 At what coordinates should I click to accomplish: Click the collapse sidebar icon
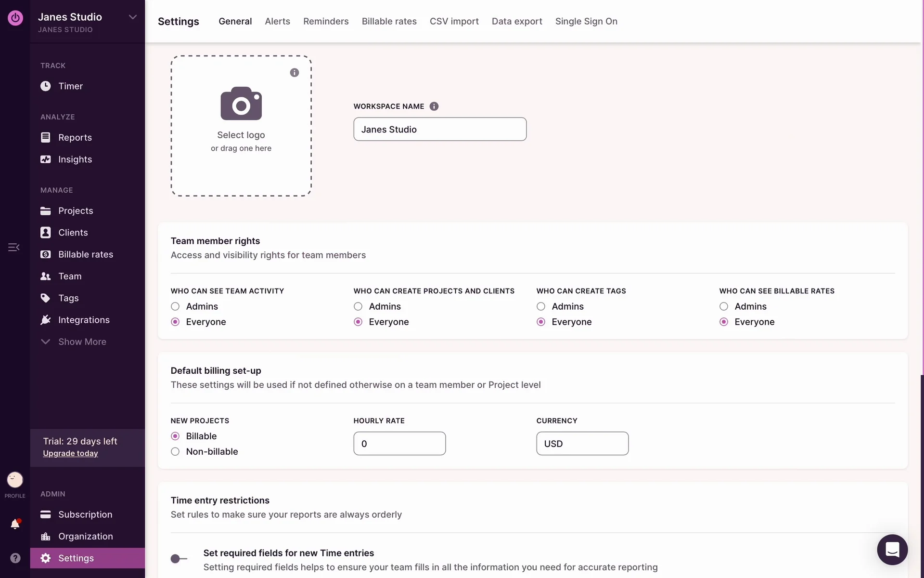13,247
